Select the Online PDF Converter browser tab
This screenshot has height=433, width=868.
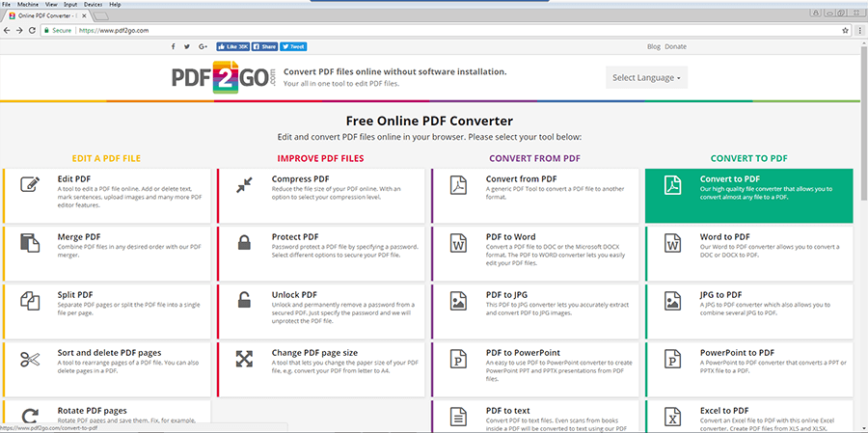tap(48, 16)
